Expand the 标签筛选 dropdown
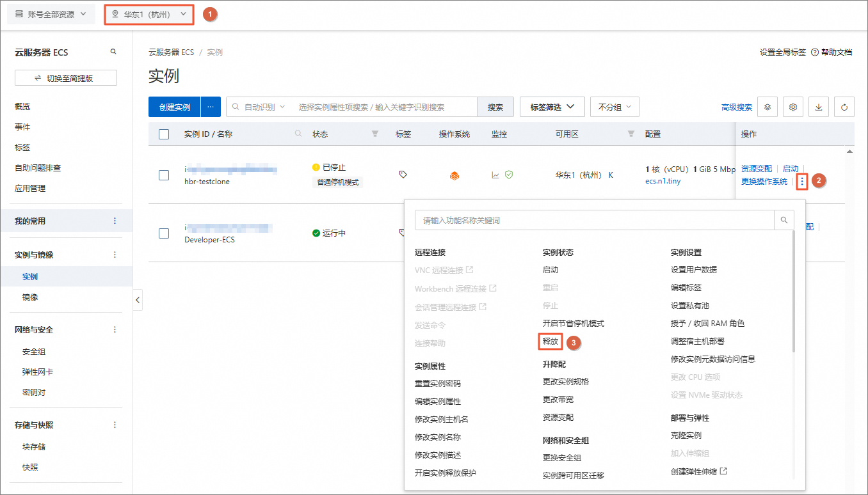The height and width of the screenshot is (495, 868). pos(552,107)
